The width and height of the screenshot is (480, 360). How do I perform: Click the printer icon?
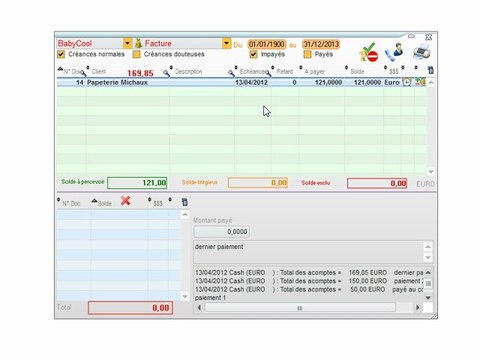[422, 52]
